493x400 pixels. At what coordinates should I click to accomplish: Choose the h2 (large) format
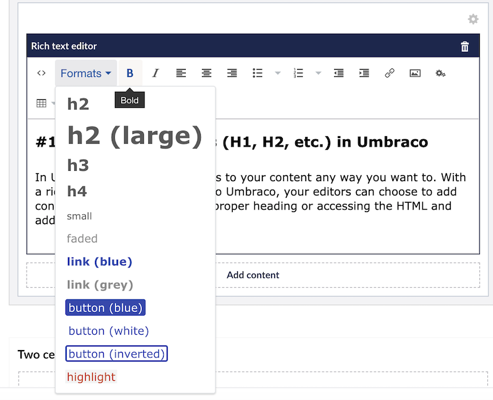[135, 136]
